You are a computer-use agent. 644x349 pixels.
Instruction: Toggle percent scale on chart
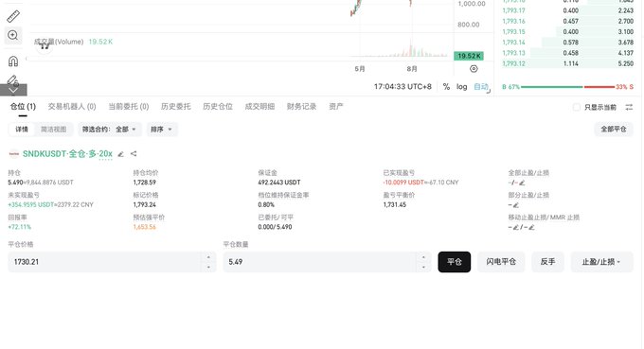[446, 86]
